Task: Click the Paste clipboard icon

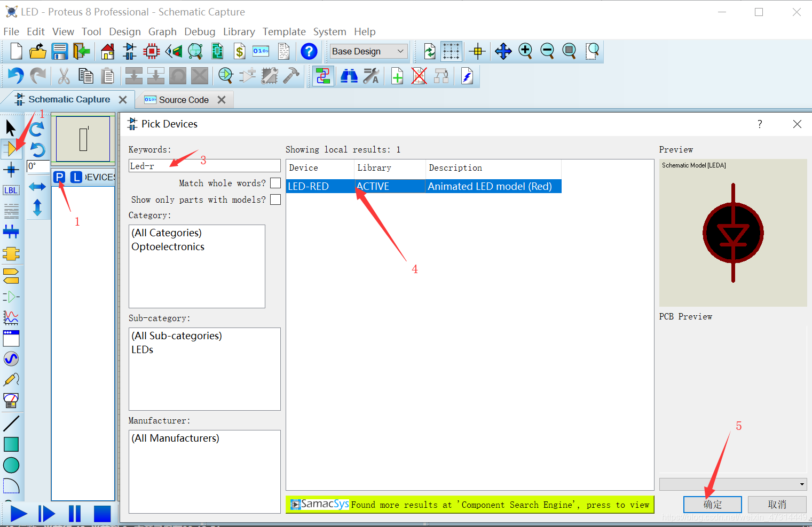Action: point(107,76)
